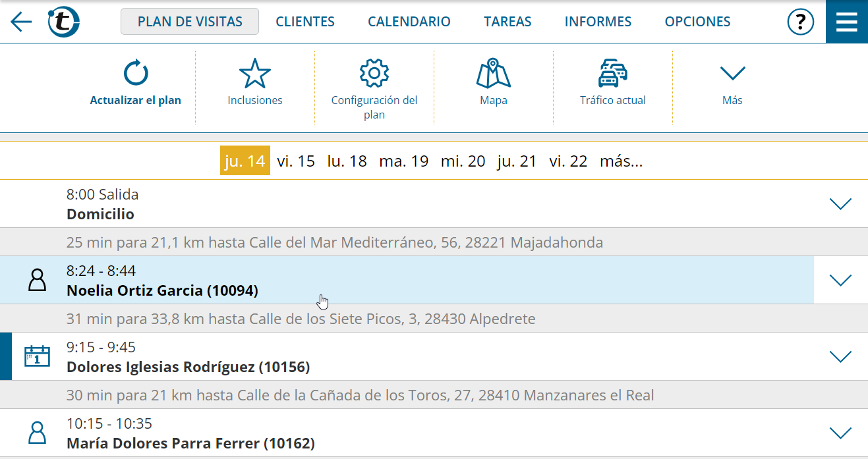Expand the Domicilio departure row chevron
This screenshot has width=868, height=459.
[841, 203]
